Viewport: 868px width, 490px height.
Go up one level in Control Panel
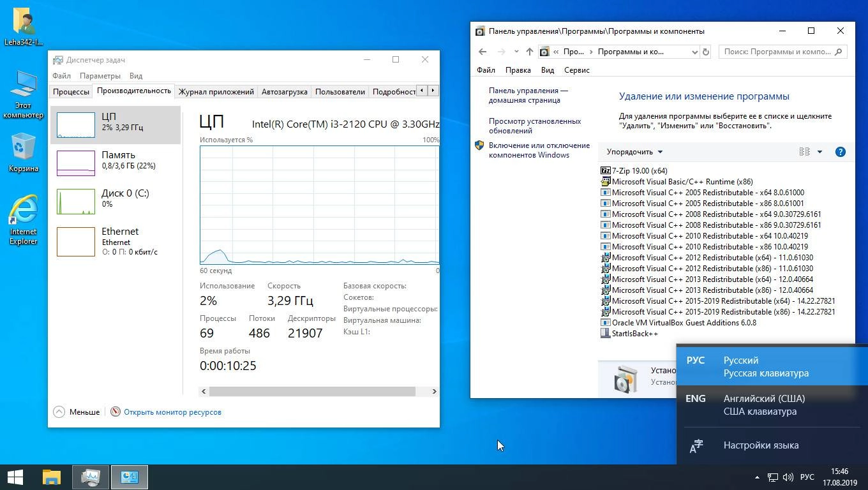[529, 52]
